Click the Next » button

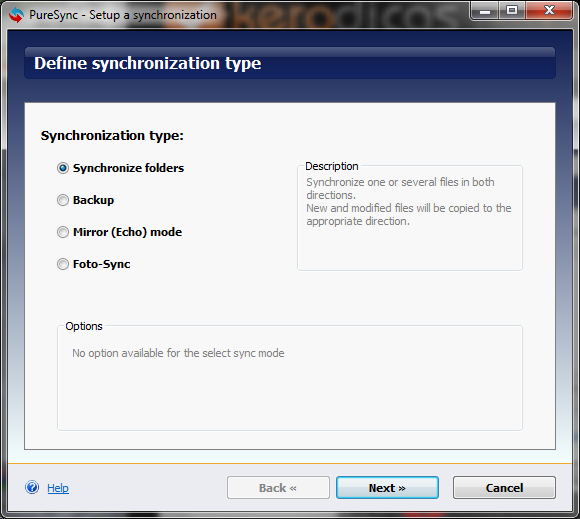click(x=387, y=488)
